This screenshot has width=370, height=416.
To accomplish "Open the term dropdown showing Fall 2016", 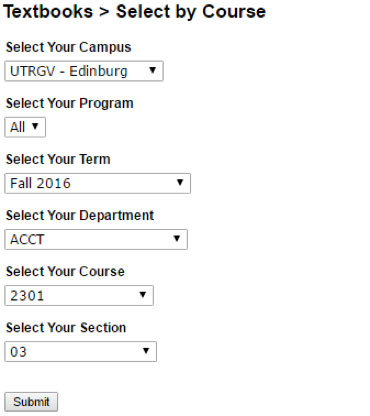I will click(x=97, y=183).
